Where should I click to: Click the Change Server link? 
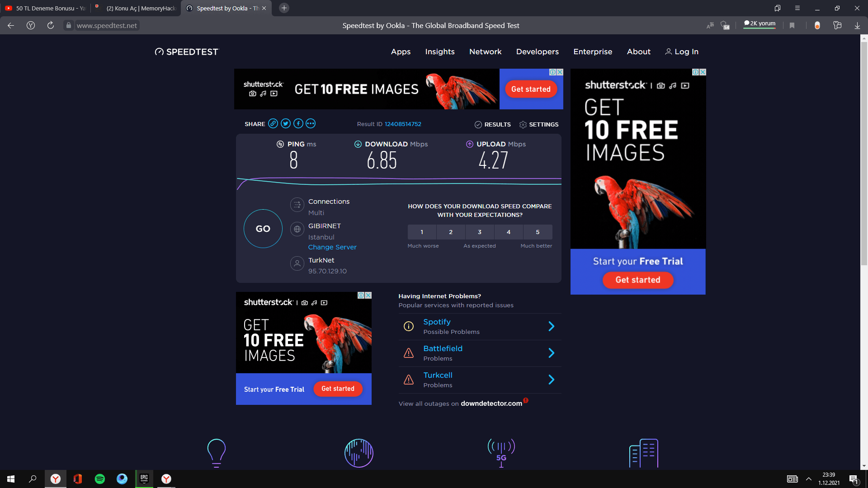point(332,248)
